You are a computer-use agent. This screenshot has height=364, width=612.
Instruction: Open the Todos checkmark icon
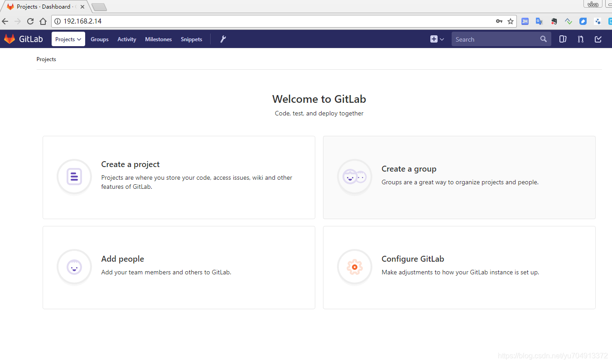point(598,39)
